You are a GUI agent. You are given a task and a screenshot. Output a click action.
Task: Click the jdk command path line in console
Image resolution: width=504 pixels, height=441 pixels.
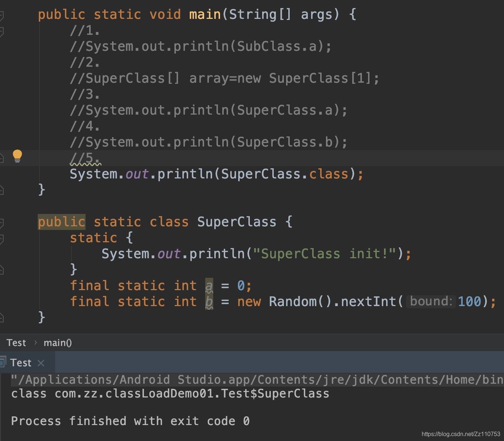(257, 380)
